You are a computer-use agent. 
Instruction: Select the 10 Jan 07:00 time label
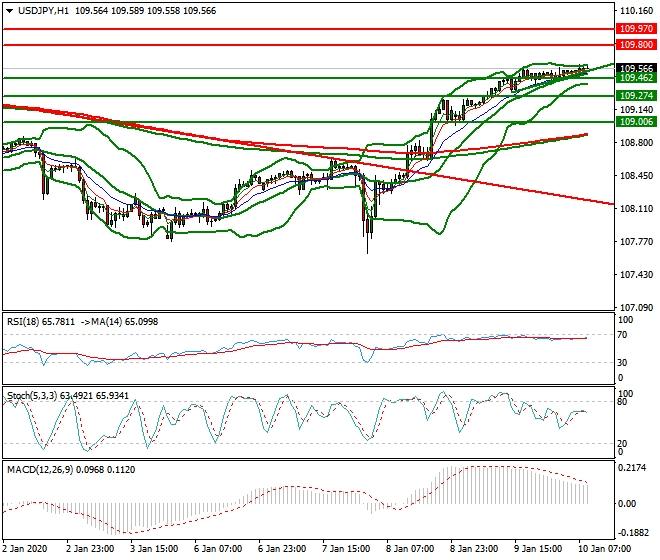(x=604, y=549)
